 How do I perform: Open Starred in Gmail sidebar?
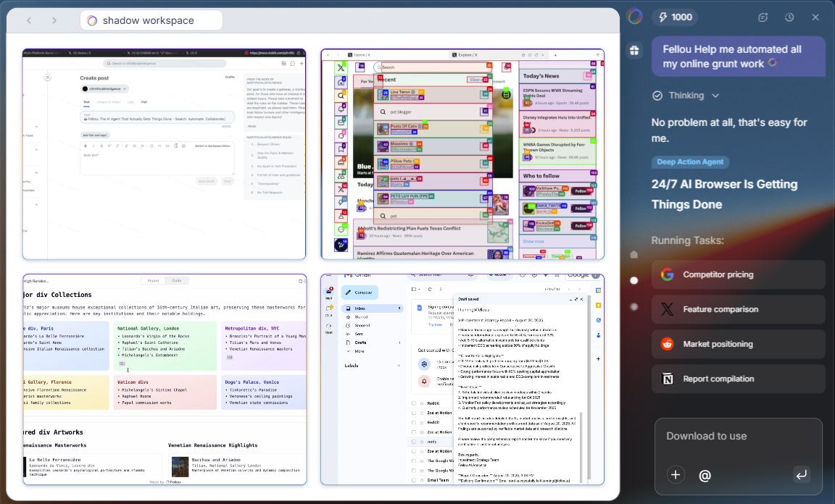(x=372, y=316)
